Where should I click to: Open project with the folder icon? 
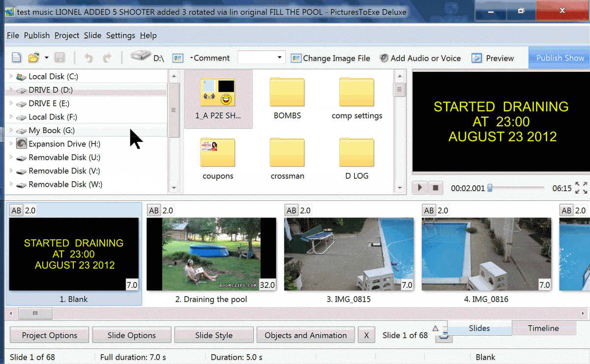coord(33,58)
